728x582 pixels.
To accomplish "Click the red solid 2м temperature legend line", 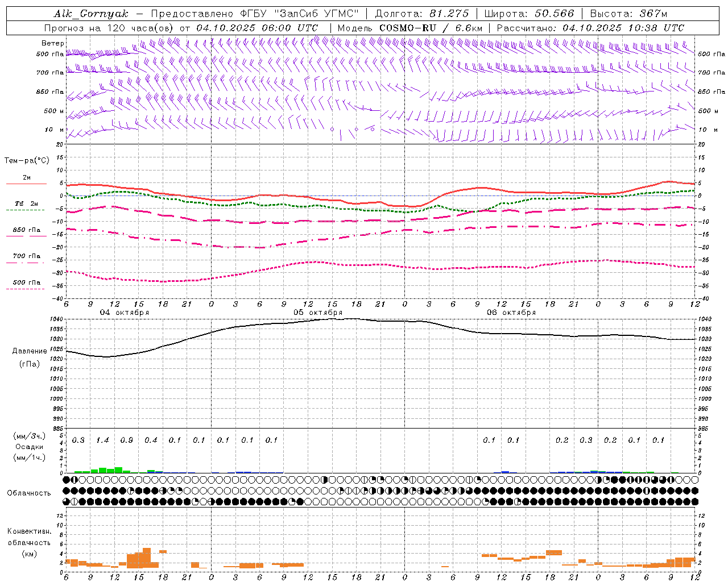I will [26, 184].
